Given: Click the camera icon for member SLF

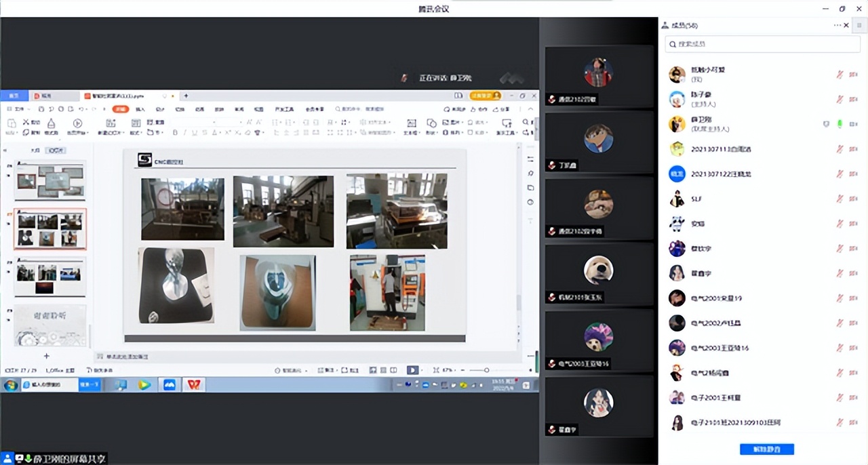Looking at the screenshot, I should coord(853,199).
